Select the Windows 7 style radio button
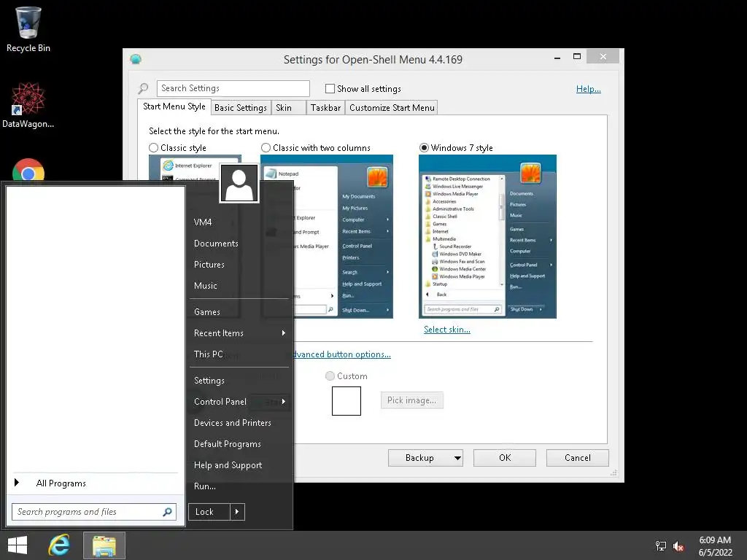The width and height of the screenshot is (747, 560). coord(424,147)
